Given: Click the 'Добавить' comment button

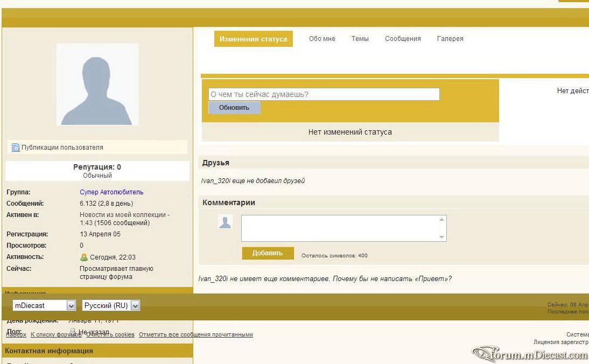Looking at the screenshot, I should pos(268,253).
